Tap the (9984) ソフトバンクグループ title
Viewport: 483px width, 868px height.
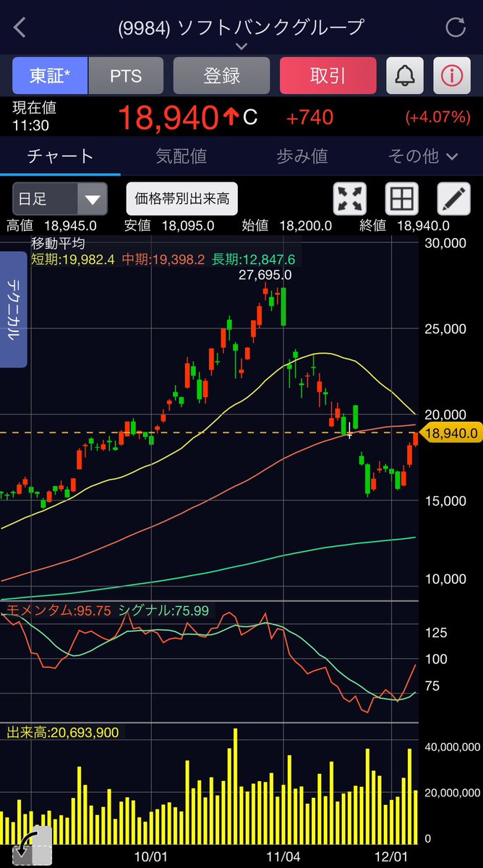pos(241,27)
